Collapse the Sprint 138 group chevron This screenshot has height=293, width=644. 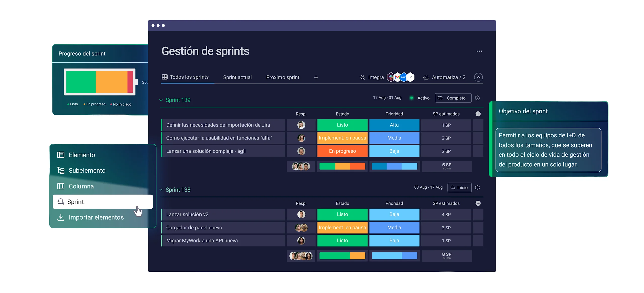pyautogui.click(x=161, y=190)
